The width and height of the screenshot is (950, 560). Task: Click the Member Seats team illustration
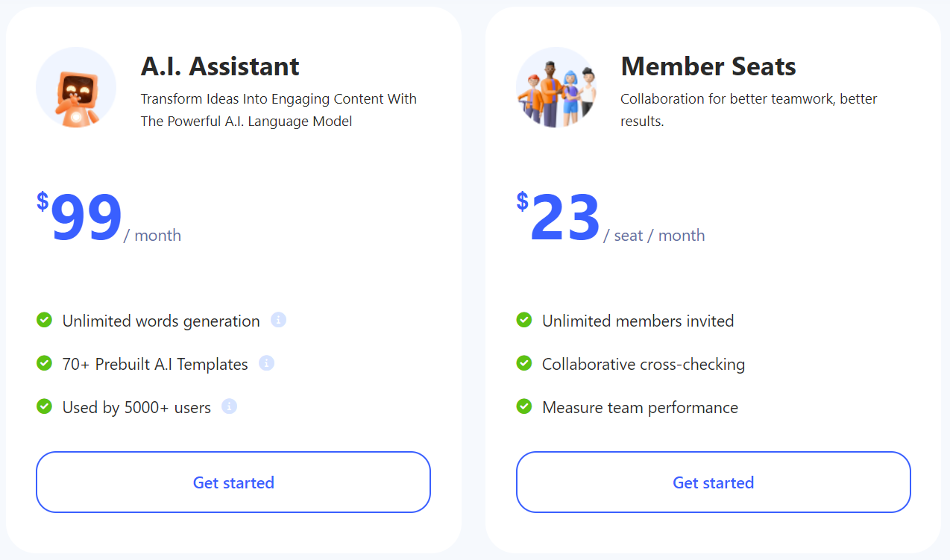556,87
